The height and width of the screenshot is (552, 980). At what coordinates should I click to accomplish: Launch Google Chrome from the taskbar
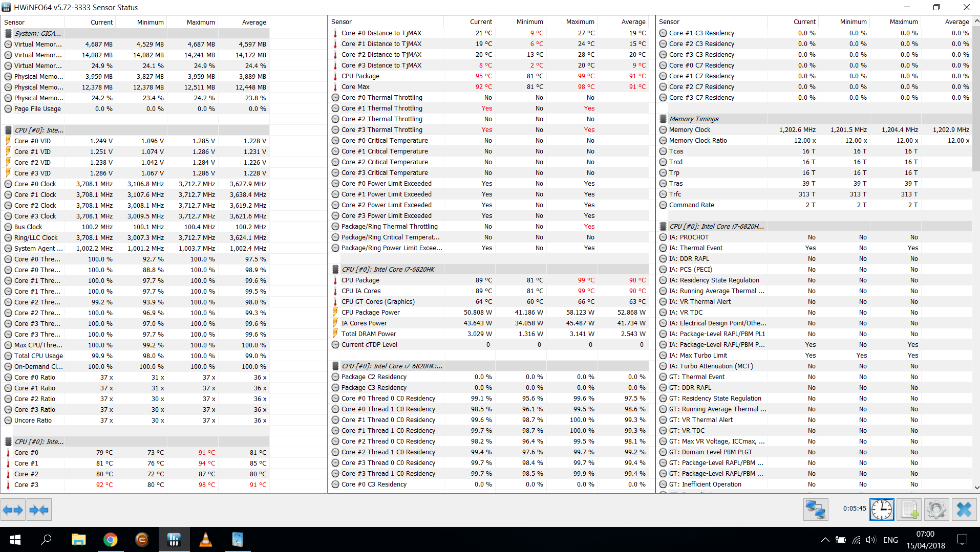point(110,539)
